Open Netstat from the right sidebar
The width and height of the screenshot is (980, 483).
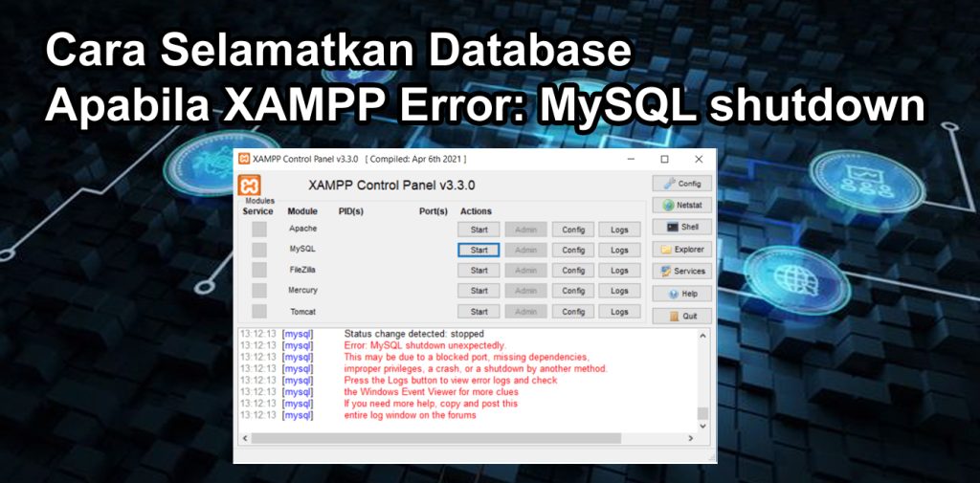(x=681, y=206)
